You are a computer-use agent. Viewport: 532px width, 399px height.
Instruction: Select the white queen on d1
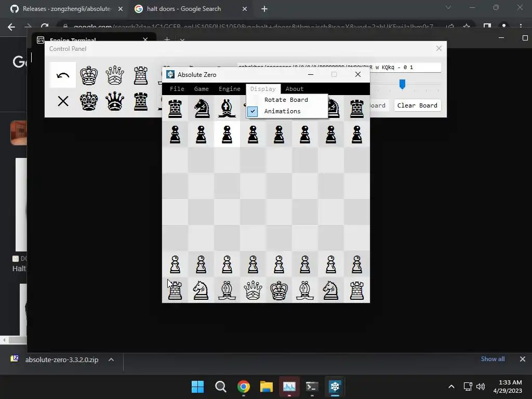point(253,290)
